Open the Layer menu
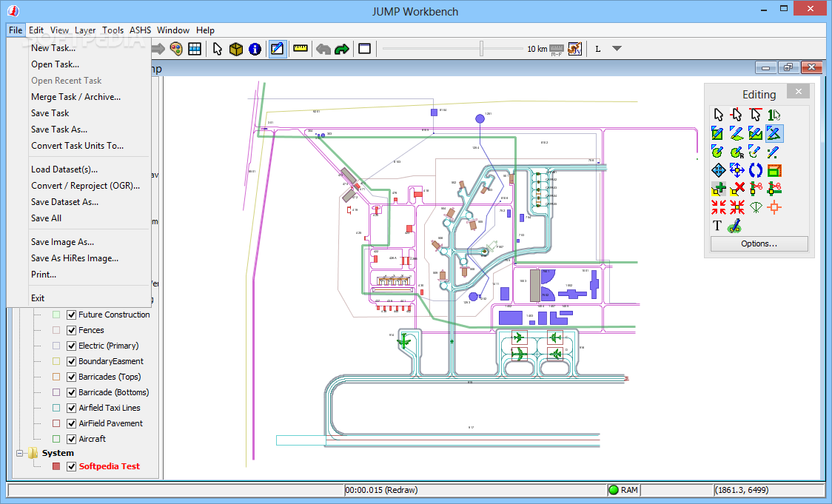Viewport: 832px width, 504px height. coord(85,30)
